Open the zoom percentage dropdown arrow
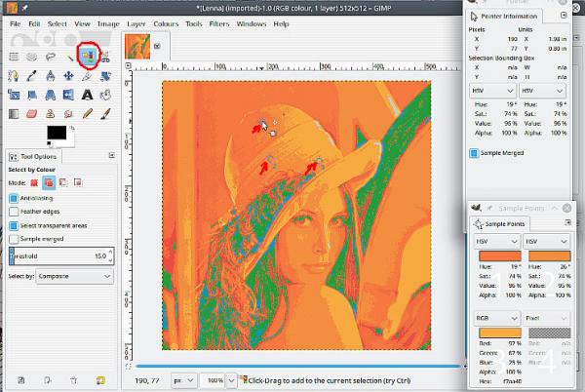 (231, 380)
